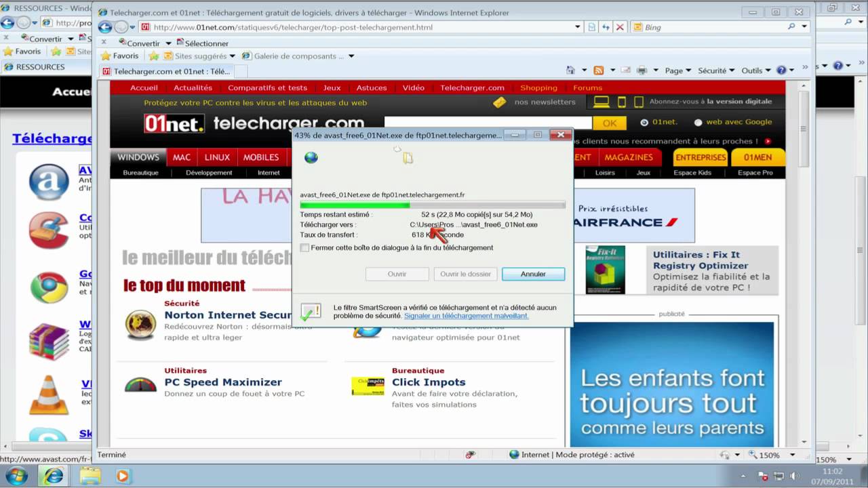Click the VLC cone icon in background window
Image resolution: width=868 pixels, height=488 pixels.
(49, 395)
